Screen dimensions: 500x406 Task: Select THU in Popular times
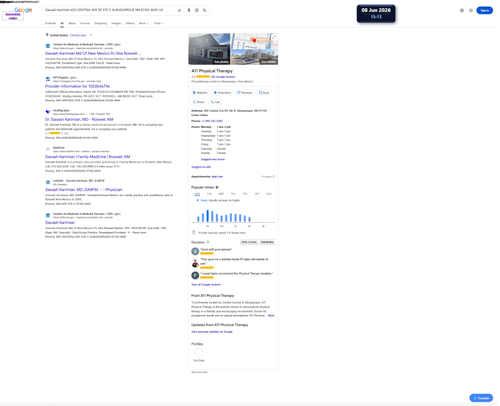(x=233, y=194)
